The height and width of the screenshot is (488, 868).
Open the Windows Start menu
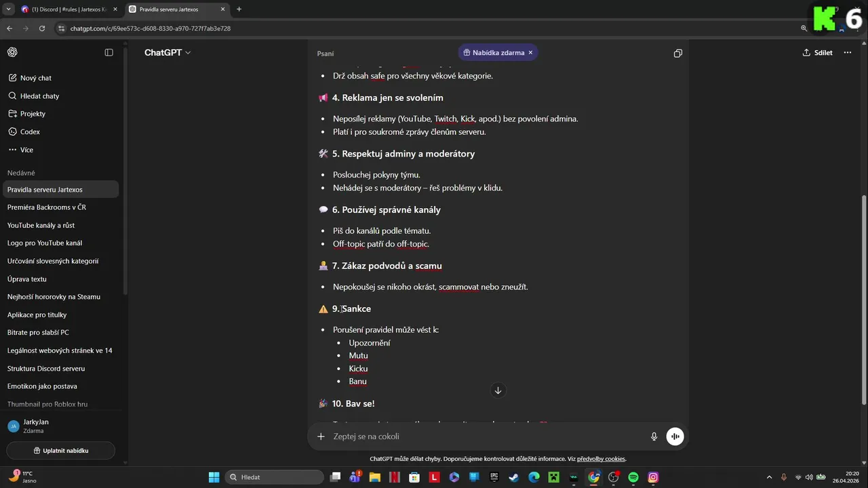point(214,477)
